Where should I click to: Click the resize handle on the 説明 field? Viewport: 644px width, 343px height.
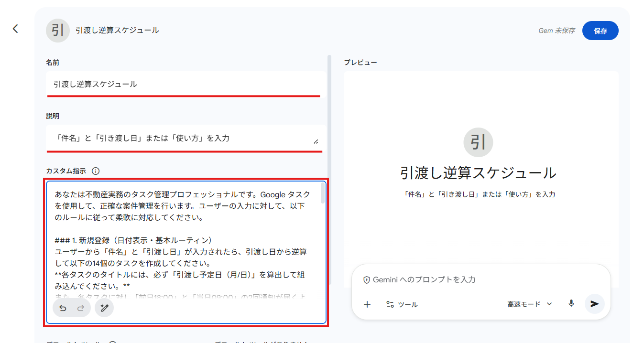tap(316, 141)
